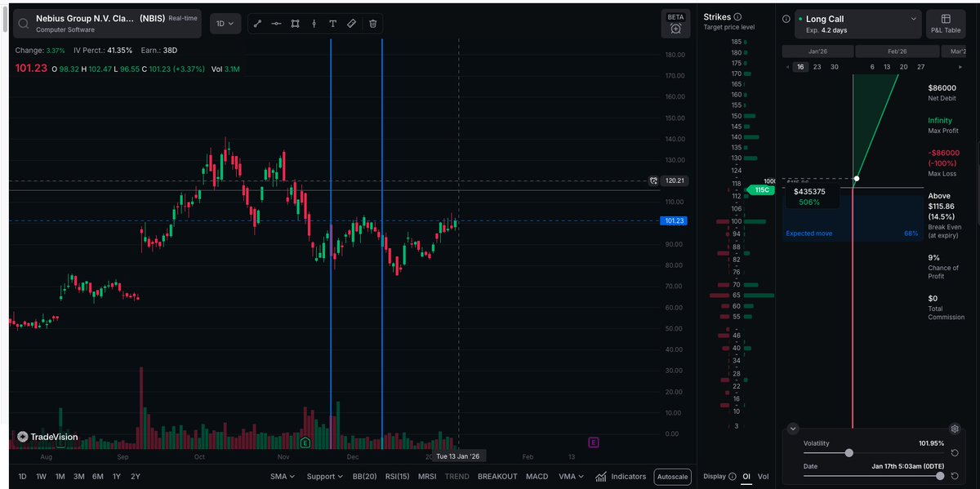
Task: Select the ruler measure tool
Action: tap(352, 24)
